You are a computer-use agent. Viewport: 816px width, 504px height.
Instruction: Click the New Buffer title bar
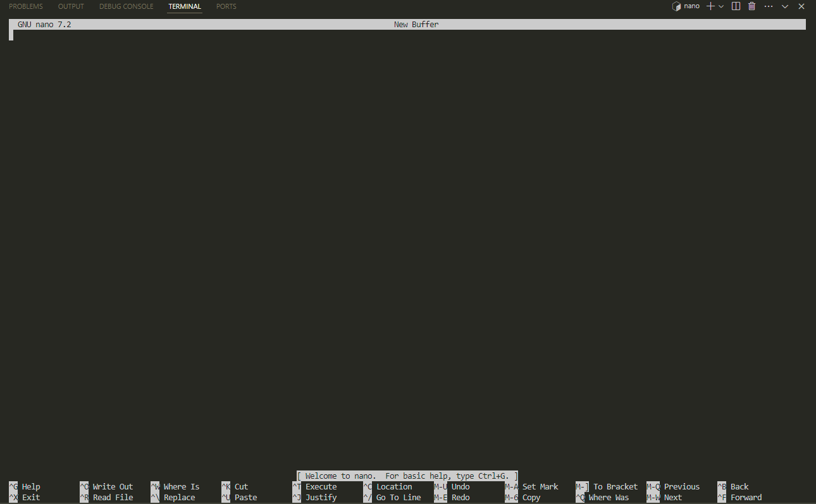416,25
